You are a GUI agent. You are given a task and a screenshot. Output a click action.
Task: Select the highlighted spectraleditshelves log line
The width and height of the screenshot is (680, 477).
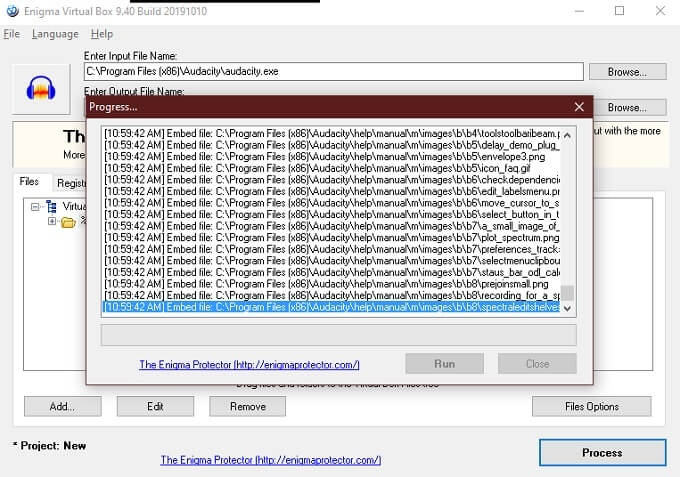(x=332, y=307)
